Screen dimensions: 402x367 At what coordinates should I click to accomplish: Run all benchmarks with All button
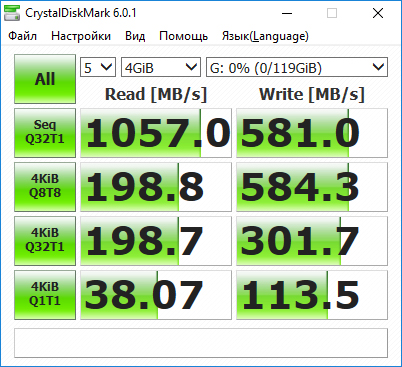[x=45, y=79]
